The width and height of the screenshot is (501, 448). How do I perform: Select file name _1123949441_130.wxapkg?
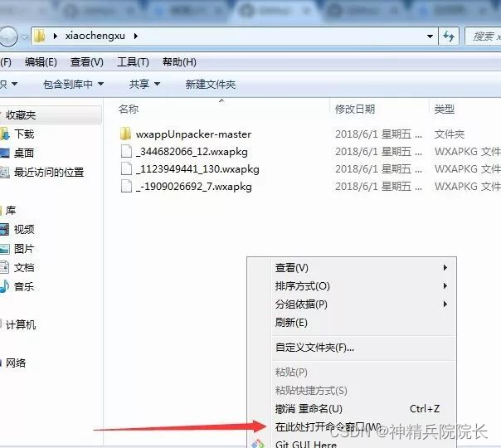197,168
